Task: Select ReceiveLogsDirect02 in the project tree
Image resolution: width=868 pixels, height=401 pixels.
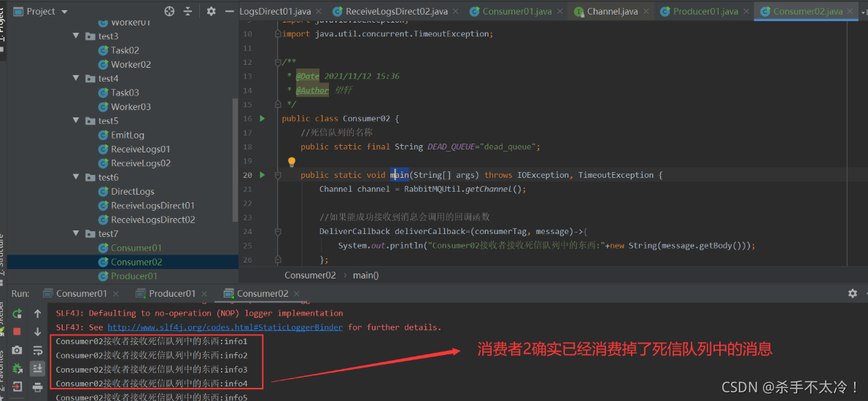Action: 152,219
